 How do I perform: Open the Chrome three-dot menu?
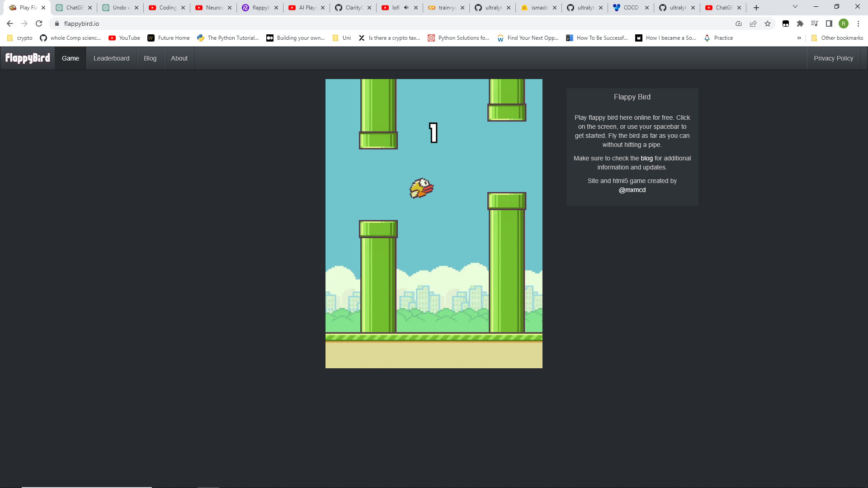coord(858,23)
